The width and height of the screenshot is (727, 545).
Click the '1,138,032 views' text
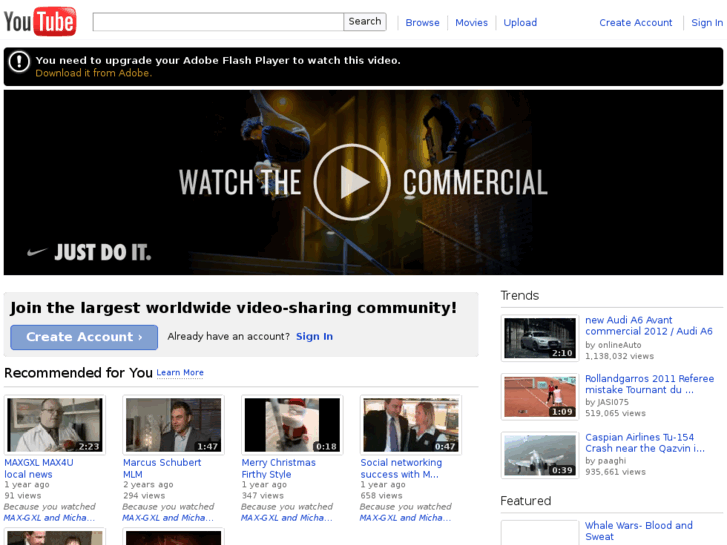pos(619,356)
